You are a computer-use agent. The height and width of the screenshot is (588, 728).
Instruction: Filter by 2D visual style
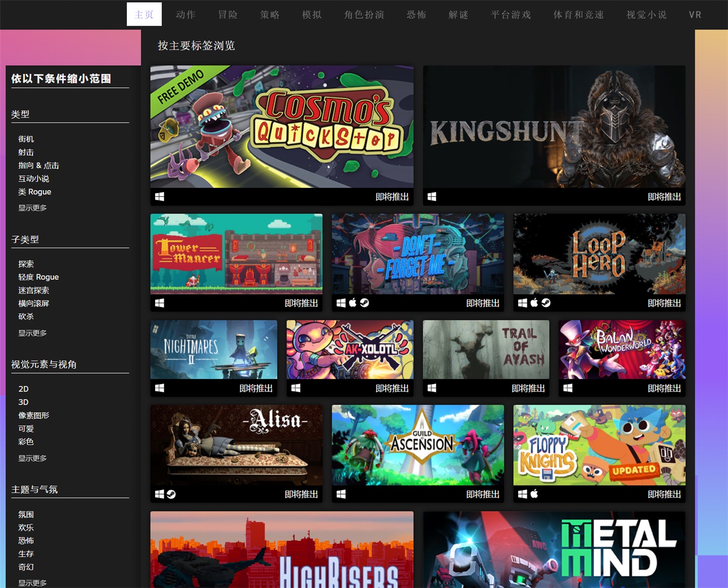coord(24,389)
